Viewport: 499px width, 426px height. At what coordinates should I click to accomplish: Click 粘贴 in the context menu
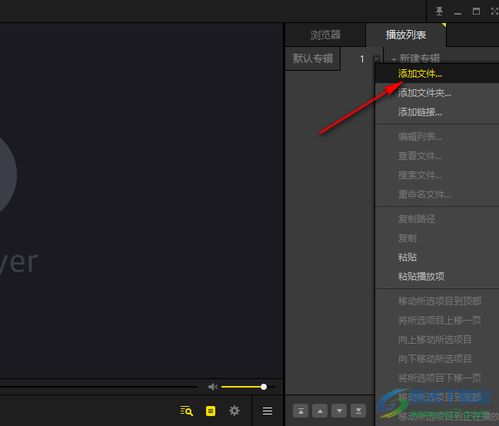tap(407, 257)
